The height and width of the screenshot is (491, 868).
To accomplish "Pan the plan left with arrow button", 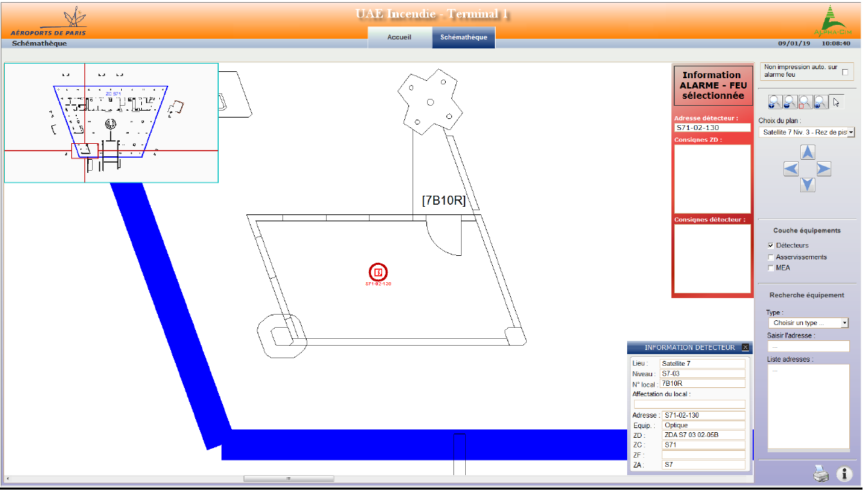I will (x=791, y=169).
